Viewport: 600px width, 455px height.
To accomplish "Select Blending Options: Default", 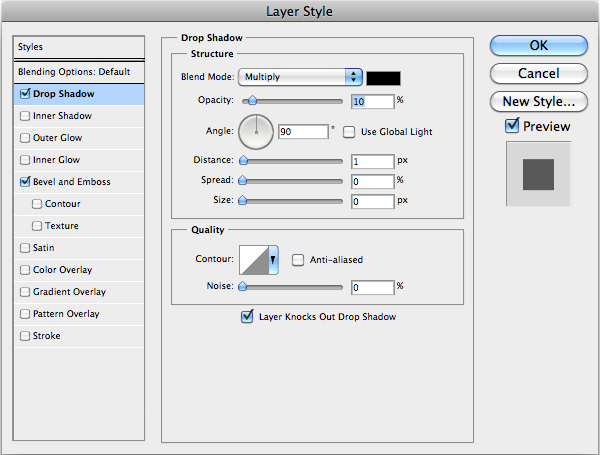I will tap(79, 72).
